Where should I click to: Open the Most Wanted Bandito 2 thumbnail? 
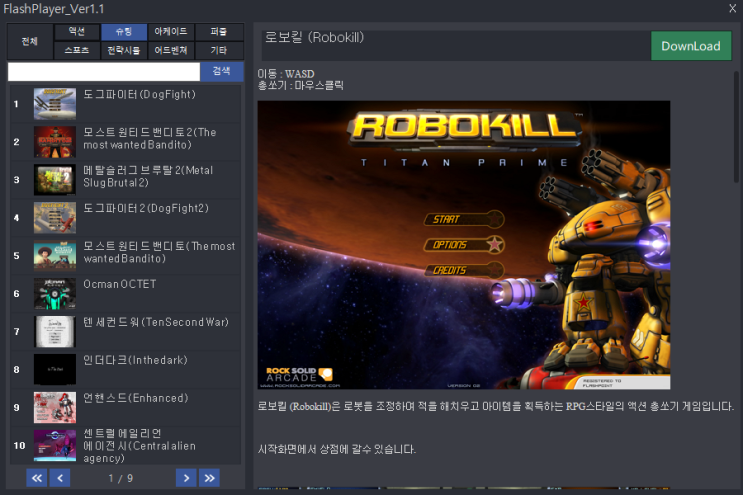pyautogui.click(x=54, y=142)
